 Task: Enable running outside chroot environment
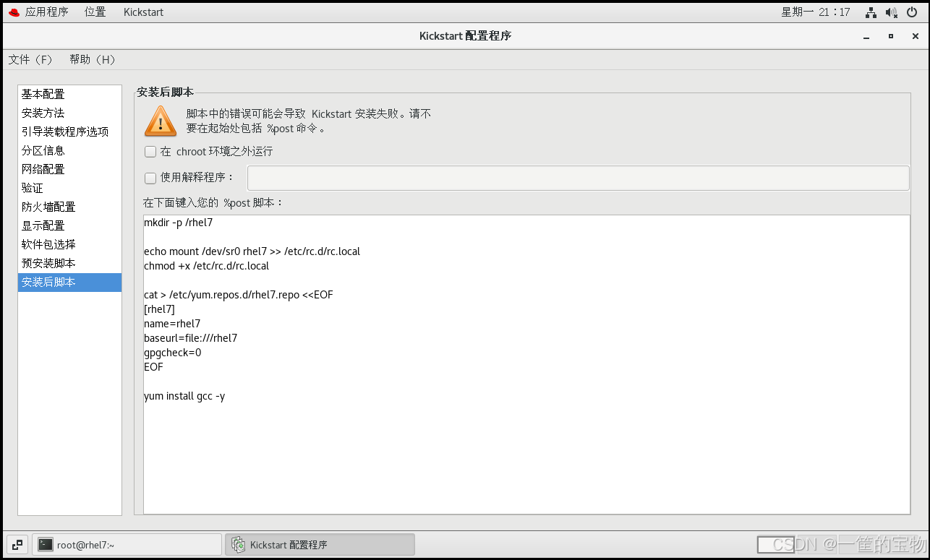pos(150,152)
